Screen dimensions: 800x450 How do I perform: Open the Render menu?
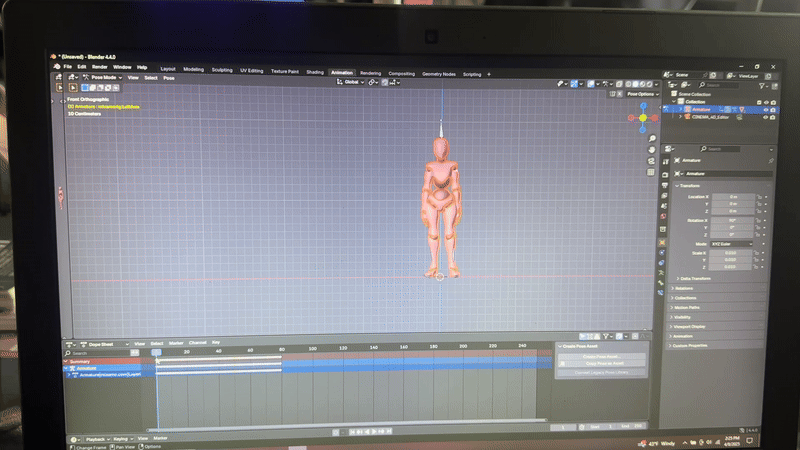point(100,66)
